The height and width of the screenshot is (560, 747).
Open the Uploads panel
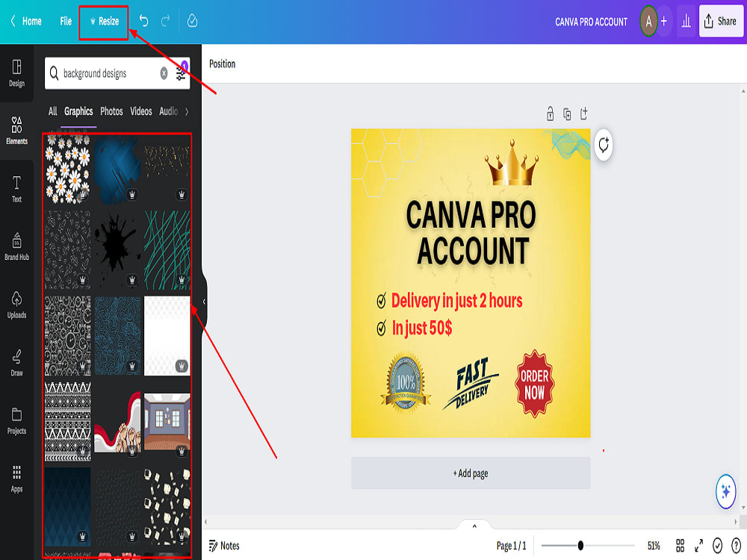point(16,305)
